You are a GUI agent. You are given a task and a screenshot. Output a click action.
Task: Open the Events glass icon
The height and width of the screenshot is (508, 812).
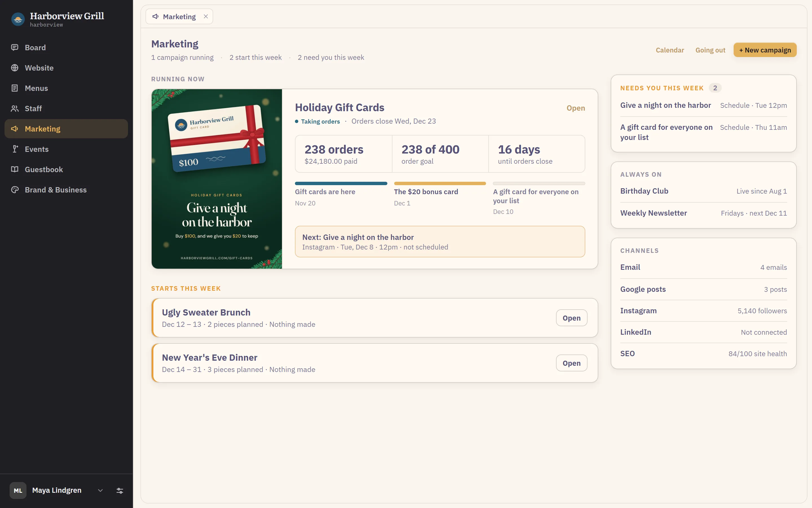click(15, 149)
